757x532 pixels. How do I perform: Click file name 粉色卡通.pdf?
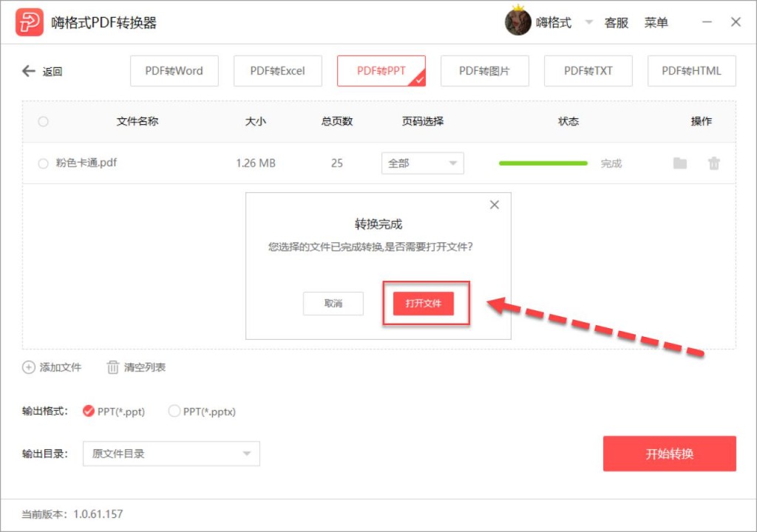coord(86,163)
